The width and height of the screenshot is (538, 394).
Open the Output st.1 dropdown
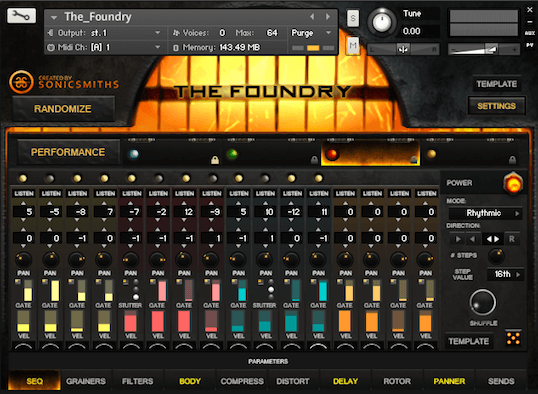click(105, 33)
